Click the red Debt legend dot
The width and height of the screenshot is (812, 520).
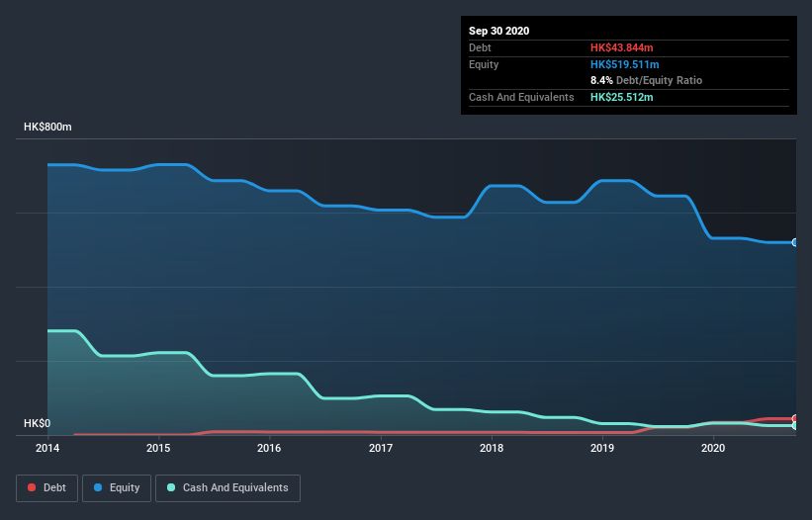[33, 487]
